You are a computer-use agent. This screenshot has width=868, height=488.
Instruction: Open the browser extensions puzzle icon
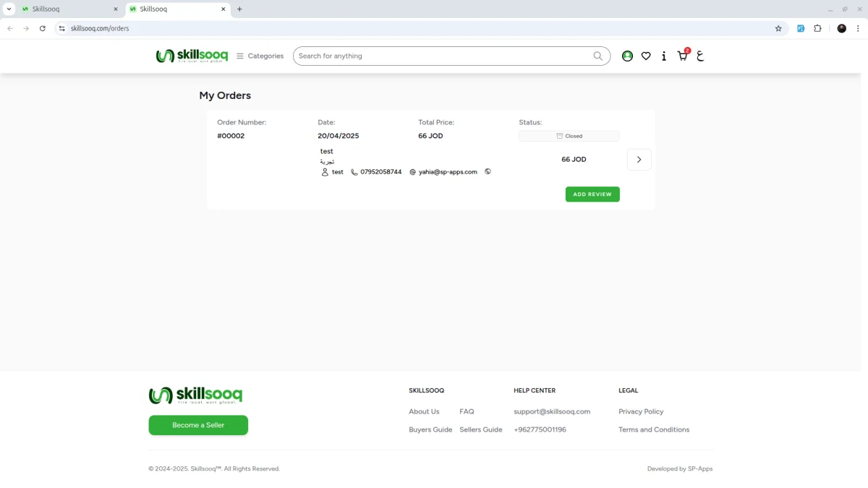(x=817, y=28)
